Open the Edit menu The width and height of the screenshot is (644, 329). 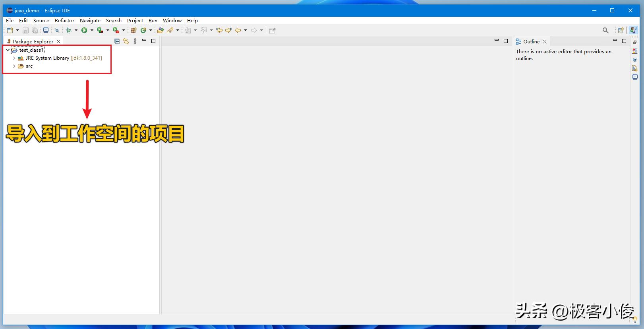[x=23, y=21]
